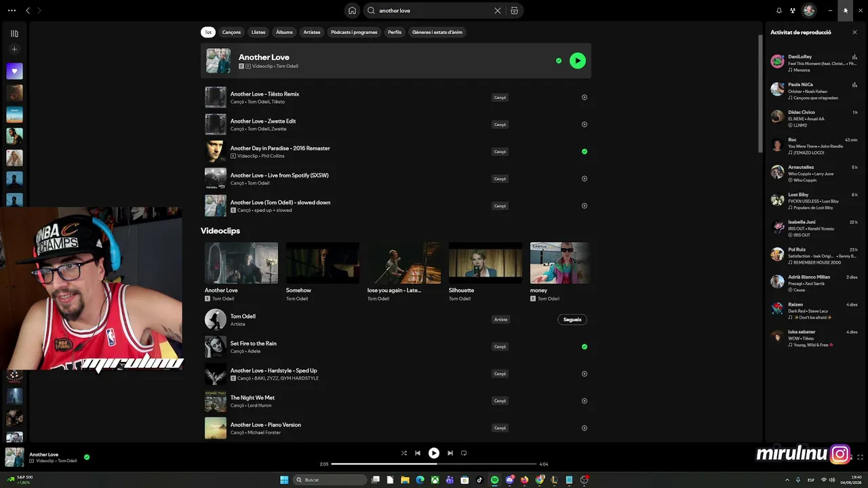Toggle repeat in the player bar

tap(464, 453)
